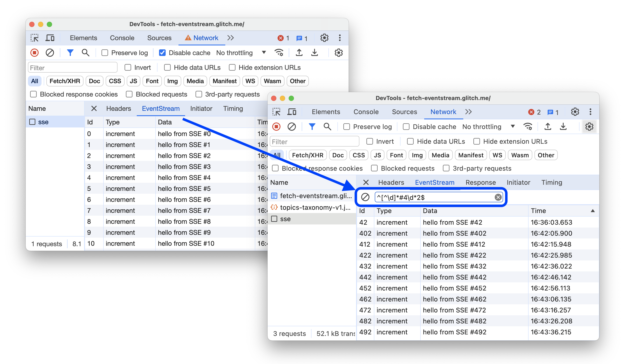Click the clear filter X button in regex field
Viewport: 623px width, 364px height.
[498, 197]
